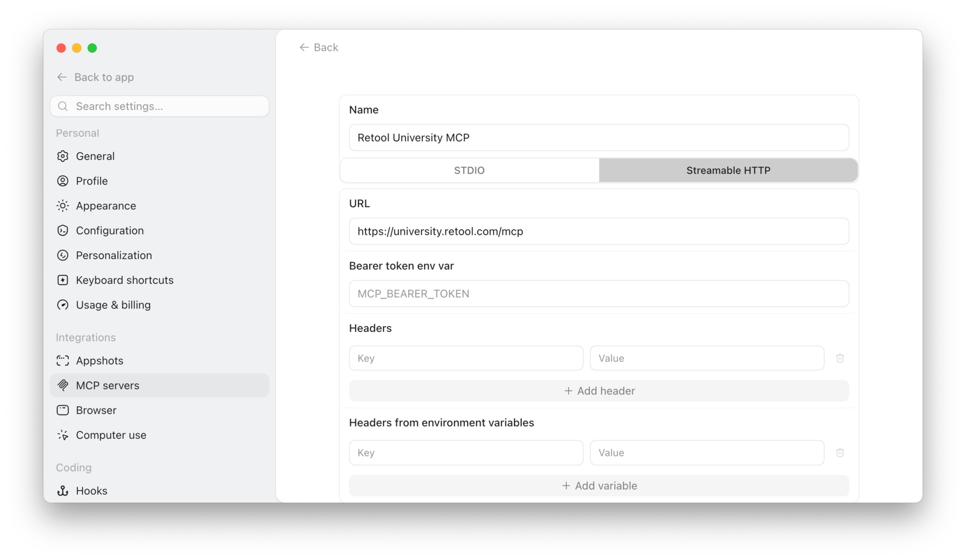Click the Appshots capture icon
966x560 pixels.
63,360
